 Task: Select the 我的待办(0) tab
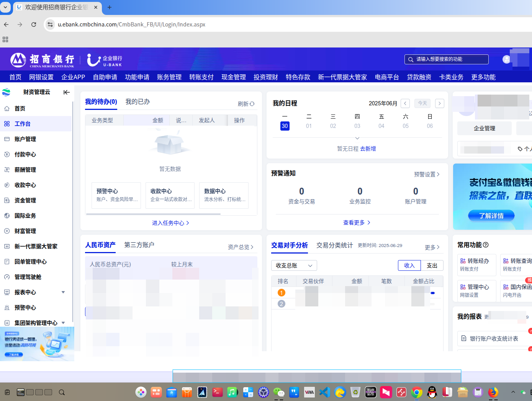pyautogui.click(x=101, y=101)
